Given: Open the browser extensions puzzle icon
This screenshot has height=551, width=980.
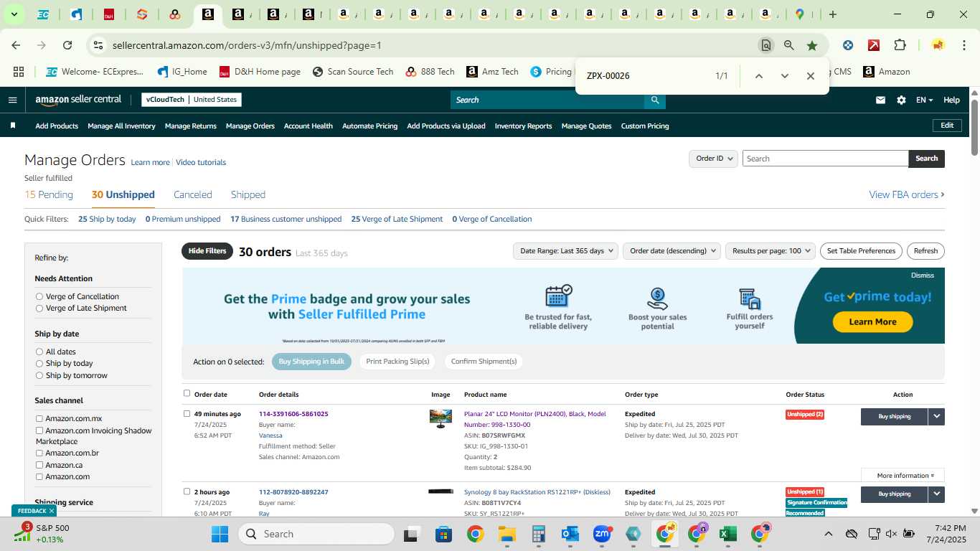Looking at the screenshot, I should coord(900,45).
